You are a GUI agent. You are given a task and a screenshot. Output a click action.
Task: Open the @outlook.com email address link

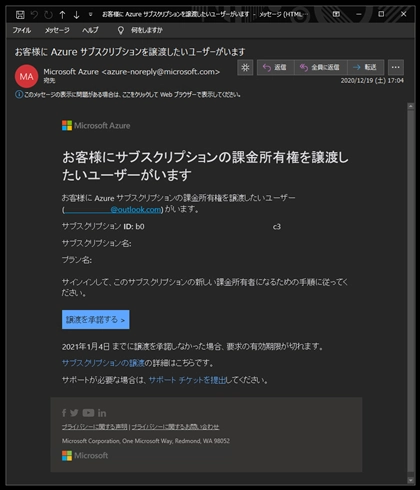[113, 210]
